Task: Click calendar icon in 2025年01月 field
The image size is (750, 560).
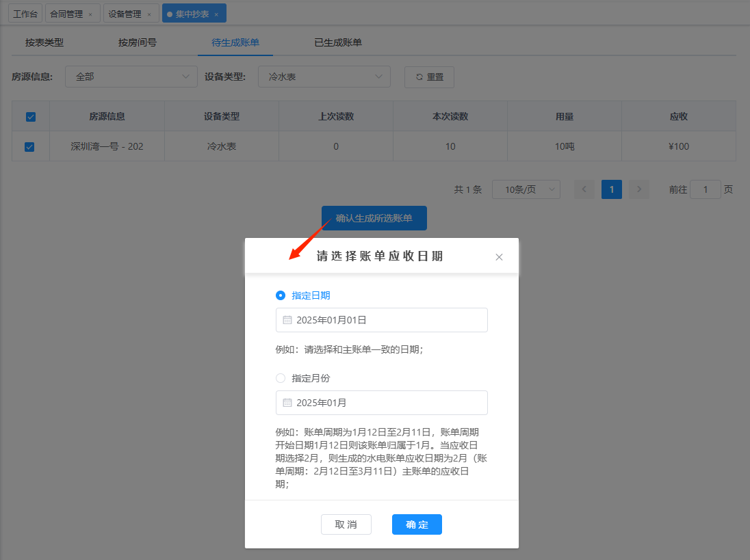Action: coord(287,403)
